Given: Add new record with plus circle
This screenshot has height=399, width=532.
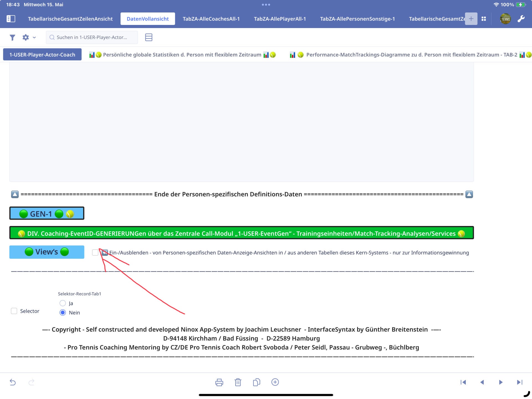Looking at the screenshot, I should pyautogui.click(x=275, y=382).
